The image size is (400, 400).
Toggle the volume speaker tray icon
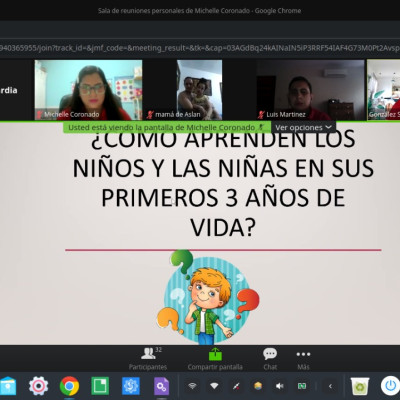pyautogui.click(x=280, y=386)
